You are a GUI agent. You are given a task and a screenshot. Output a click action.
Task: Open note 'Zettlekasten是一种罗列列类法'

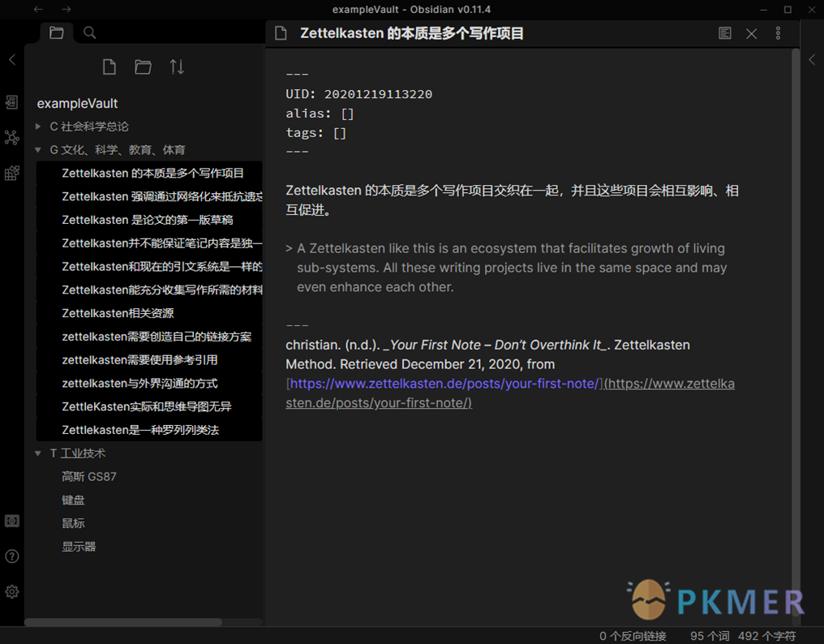point(148,430)
